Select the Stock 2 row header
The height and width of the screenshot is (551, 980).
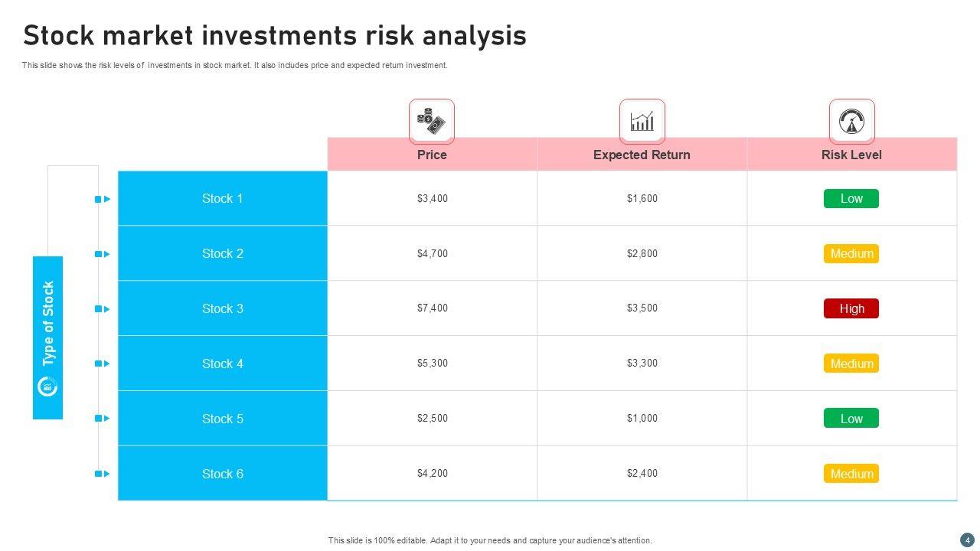[223, 253]
